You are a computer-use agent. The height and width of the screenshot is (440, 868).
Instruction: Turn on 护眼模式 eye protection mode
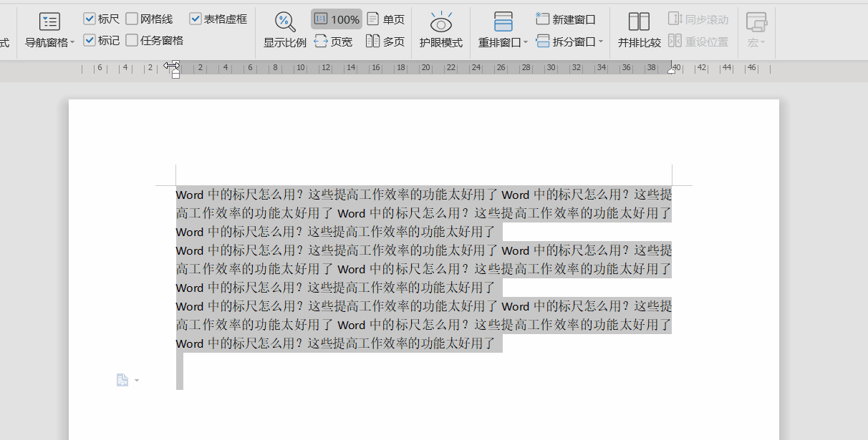click(441, 31)
